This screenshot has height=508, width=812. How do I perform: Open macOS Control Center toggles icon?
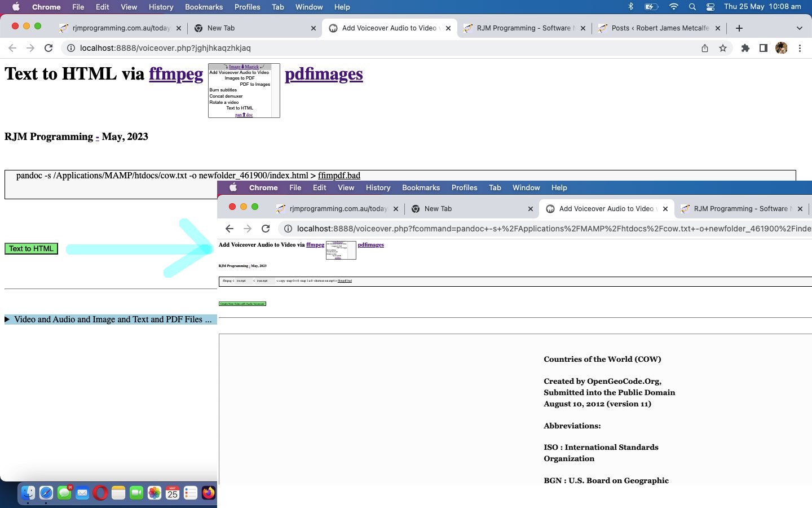pos(710,7)
